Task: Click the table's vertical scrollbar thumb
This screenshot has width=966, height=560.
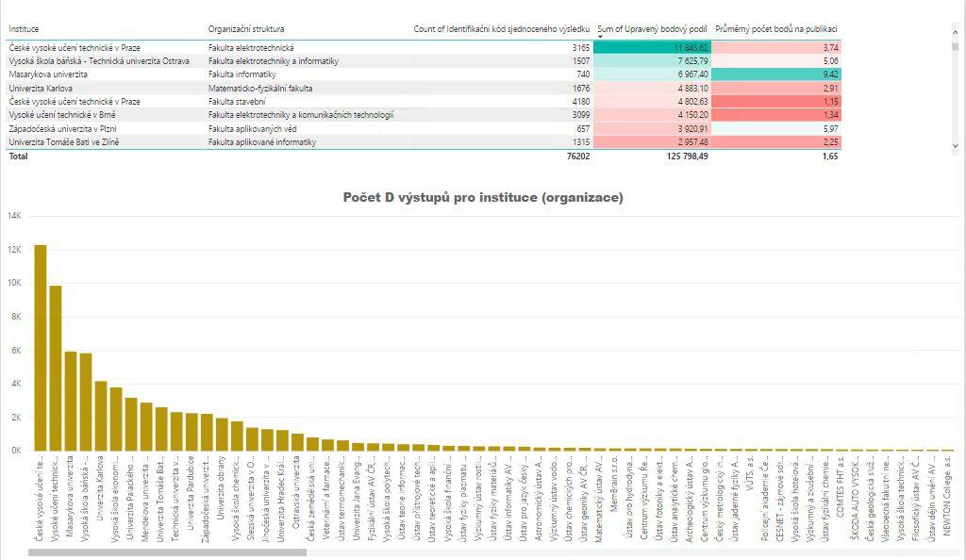Action: pos(955,46)
